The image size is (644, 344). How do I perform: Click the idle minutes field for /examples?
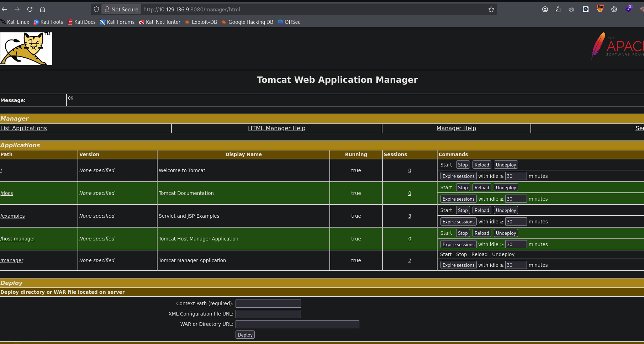tap(516, 222)
